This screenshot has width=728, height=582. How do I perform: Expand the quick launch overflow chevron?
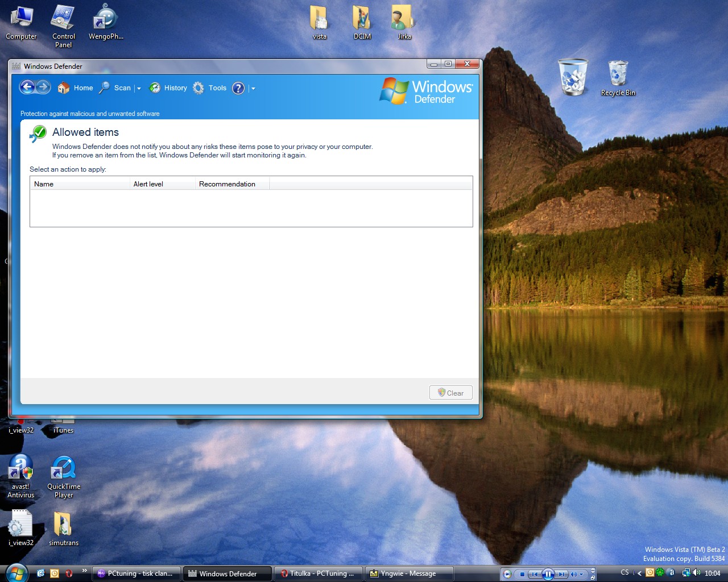[85, 570]
